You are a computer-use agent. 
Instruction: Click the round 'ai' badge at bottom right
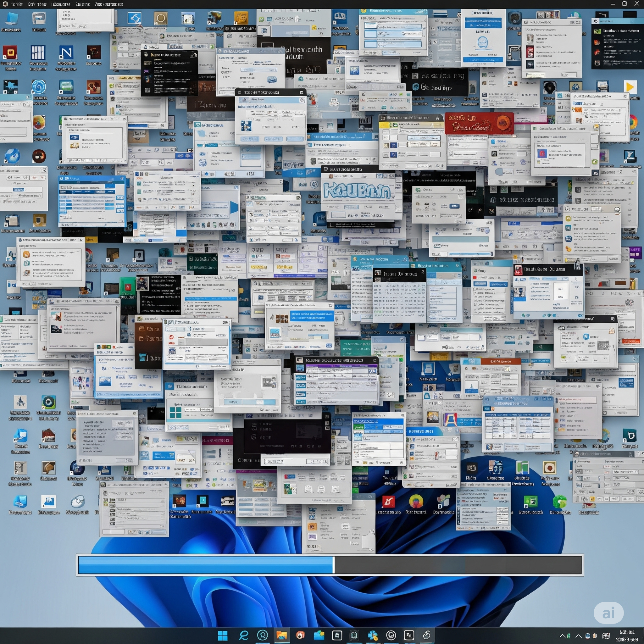(x=608, y=613)
